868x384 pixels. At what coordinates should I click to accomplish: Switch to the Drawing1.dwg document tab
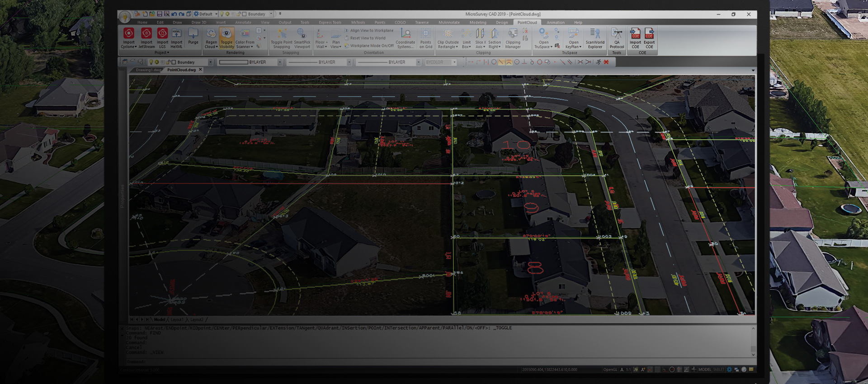point(148,70)
